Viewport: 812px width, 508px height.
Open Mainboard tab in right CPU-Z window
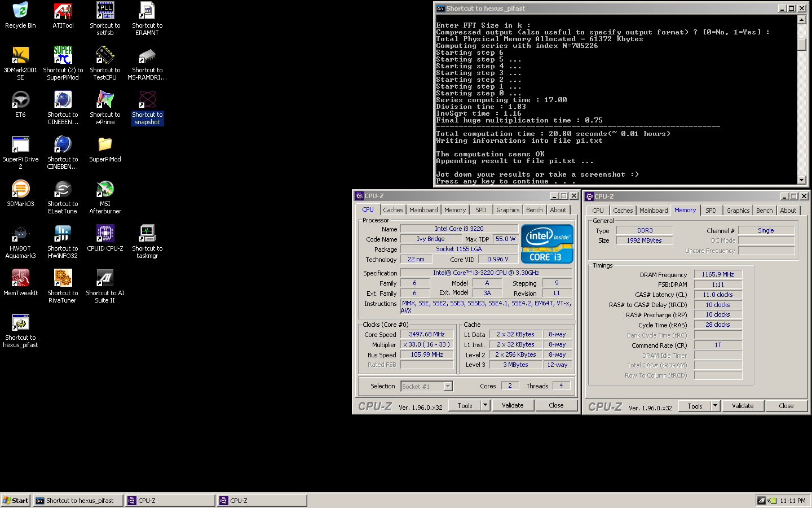(654, 211)
